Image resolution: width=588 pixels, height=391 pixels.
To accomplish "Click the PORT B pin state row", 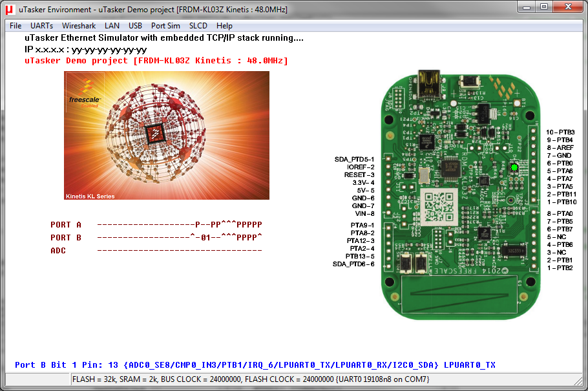I will click(180, 238).
